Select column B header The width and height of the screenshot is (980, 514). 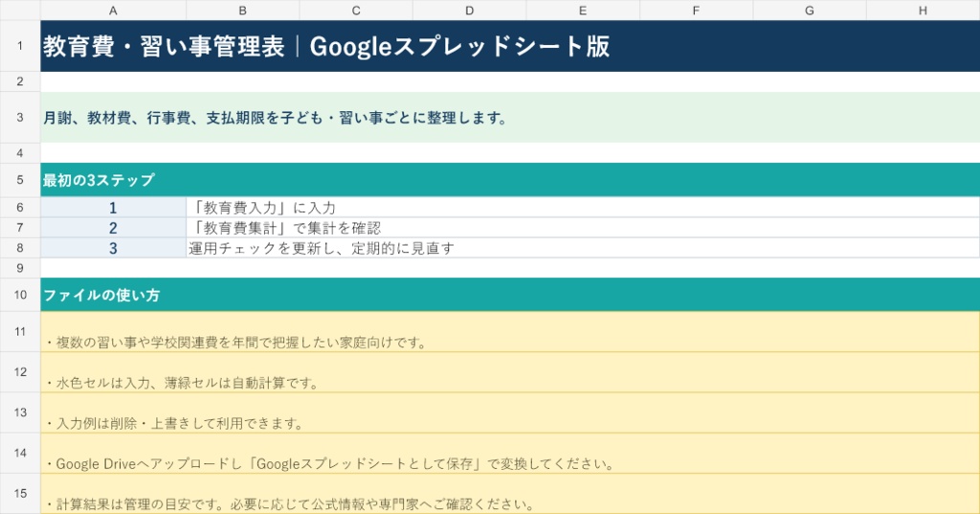[242, 10]
